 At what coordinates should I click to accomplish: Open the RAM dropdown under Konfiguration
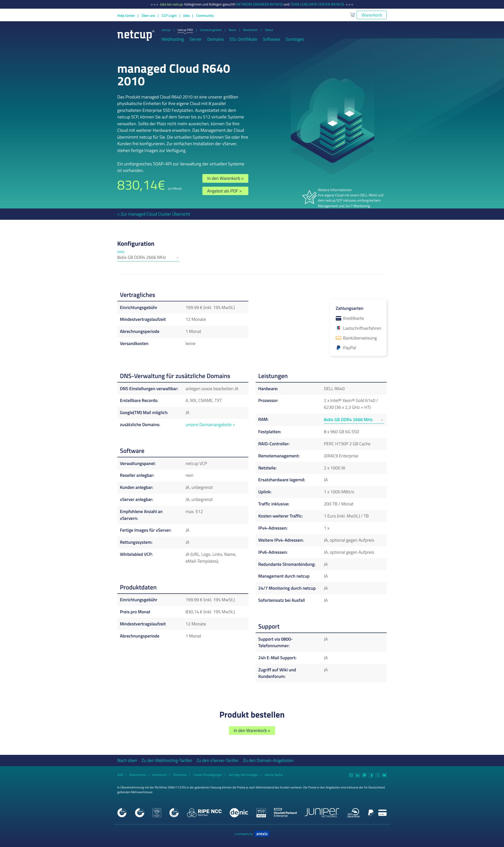[x=148, y=258]
